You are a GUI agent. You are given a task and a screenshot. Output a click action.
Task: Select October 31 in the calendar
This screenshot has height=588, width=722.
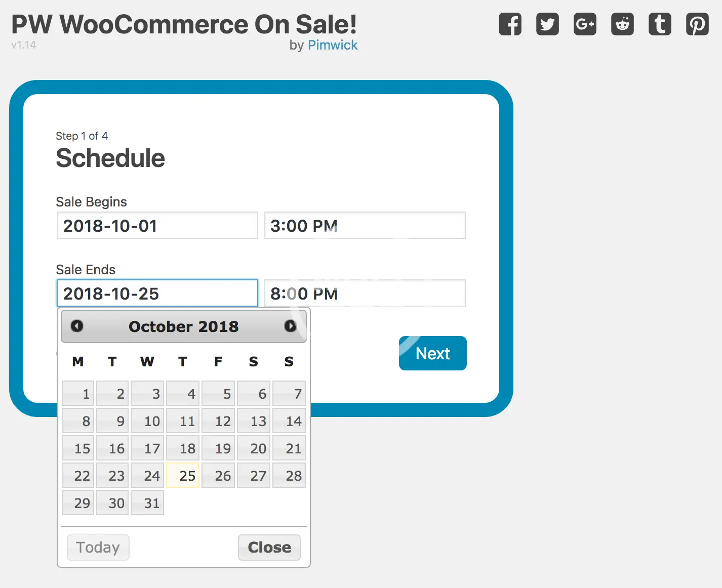point(147,502)
